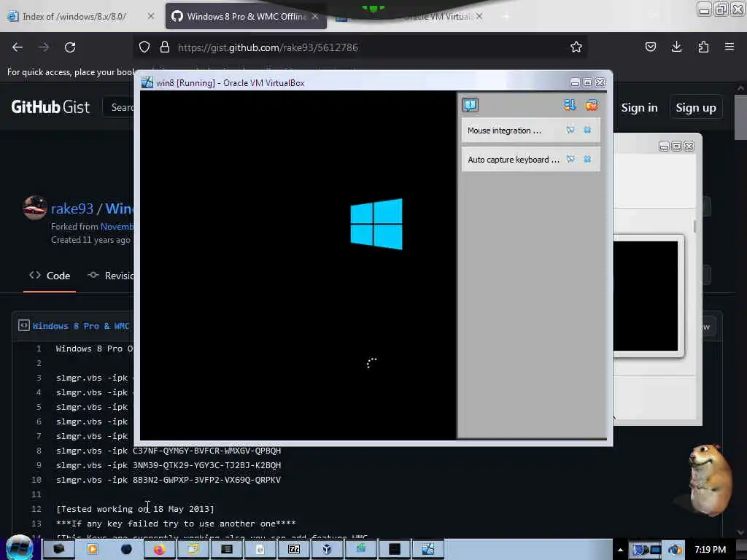Close the Mouse integration notification
747x560 pixels.
click(587, 130)
